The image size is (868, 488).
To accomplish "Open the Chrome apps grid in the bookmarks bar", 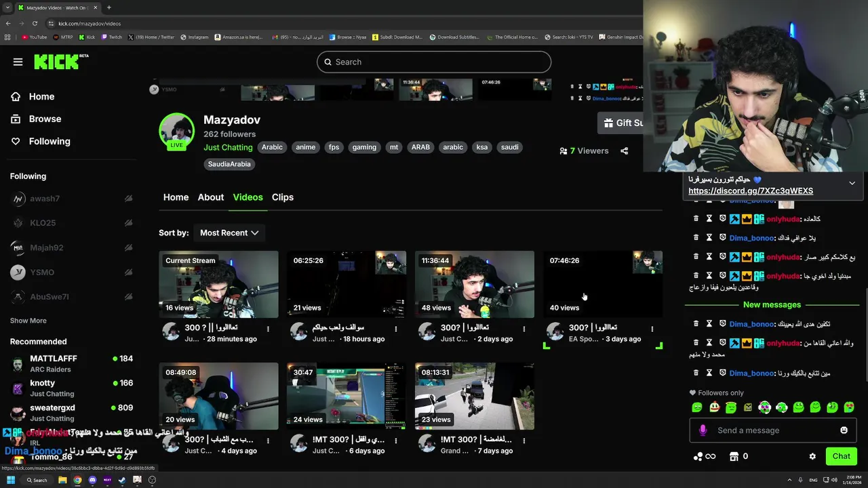I will pos(7,37).
